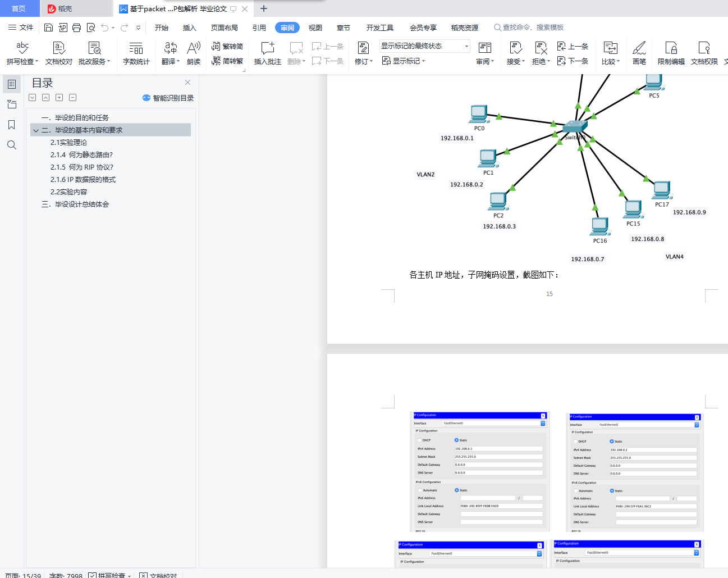
Task: Open Print Preview from quick toolbar
Action: click(x=90, y=28)
